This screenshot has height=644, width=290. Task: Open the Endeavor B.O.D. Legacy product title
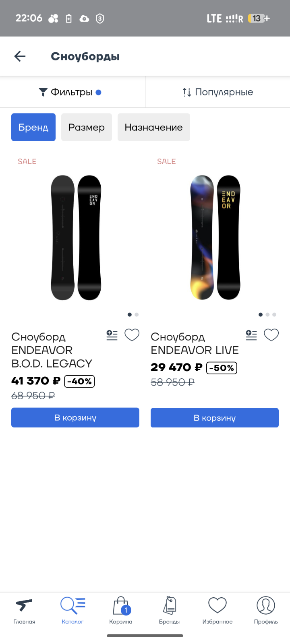point(52,350)
